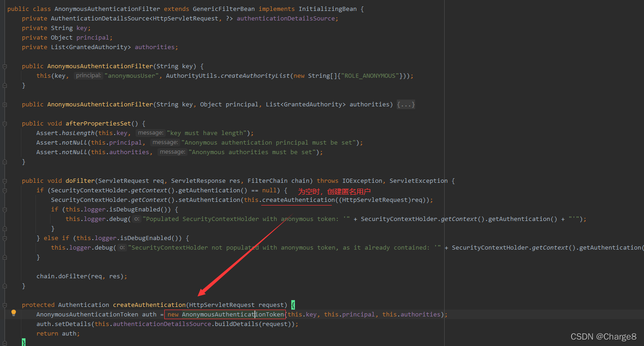Expand the folded three-argument AnonymousAuthenticationFilter constructor

(5, 105)
